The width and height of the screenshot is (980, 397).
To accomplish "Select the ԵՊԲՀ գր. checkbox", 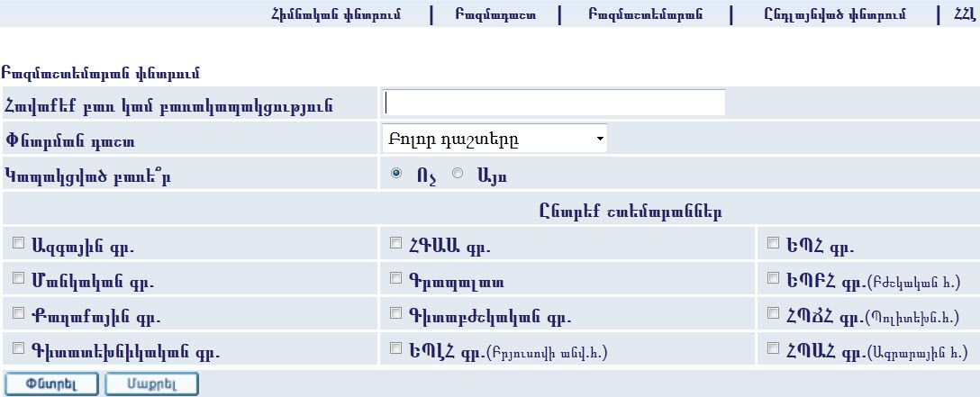I will click(774, 279).
